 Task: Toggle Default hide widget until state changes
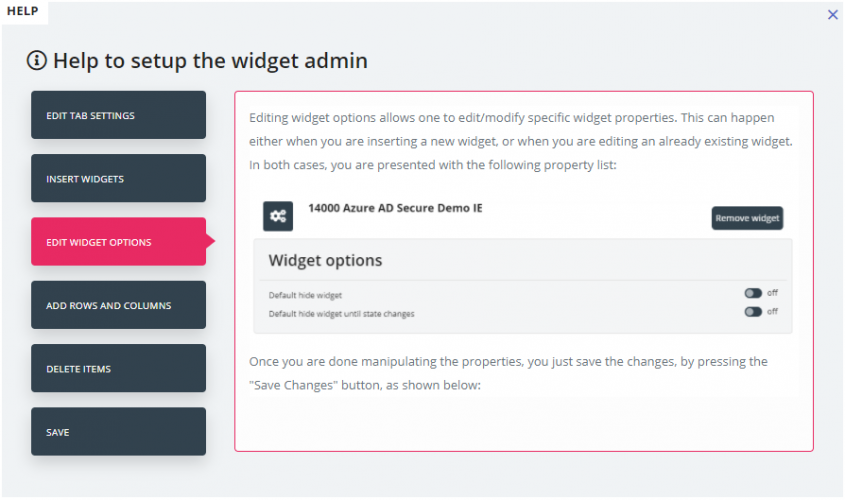[753, 312]
